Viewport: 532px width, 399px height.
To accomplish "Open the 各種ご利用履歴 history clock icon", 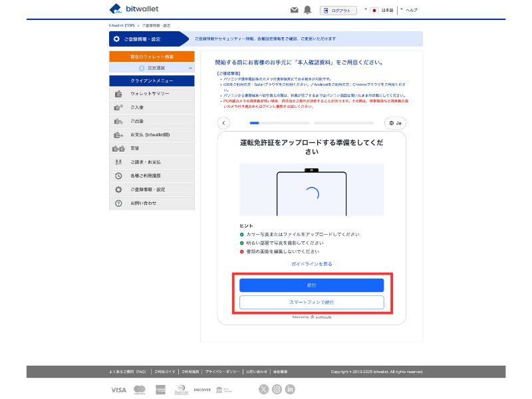I will tap(118, 175).
